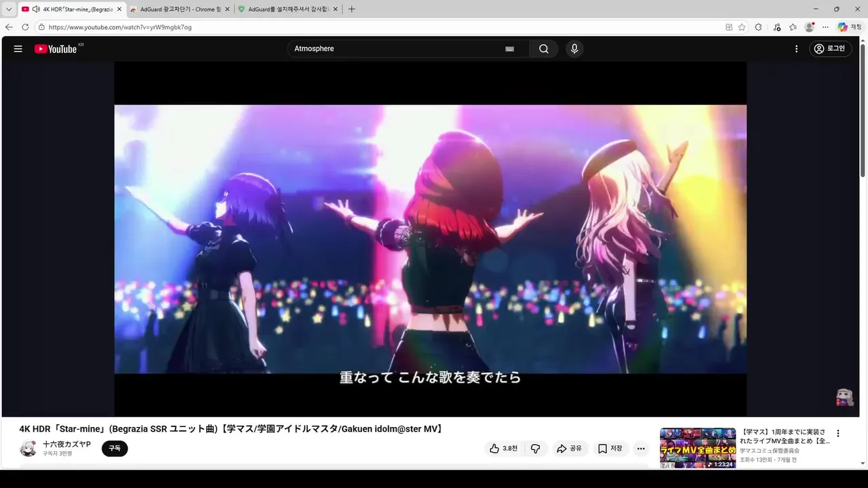Save the video with 저장 button
The width and height of the screenshot is (868, 488).
[610, 449]
